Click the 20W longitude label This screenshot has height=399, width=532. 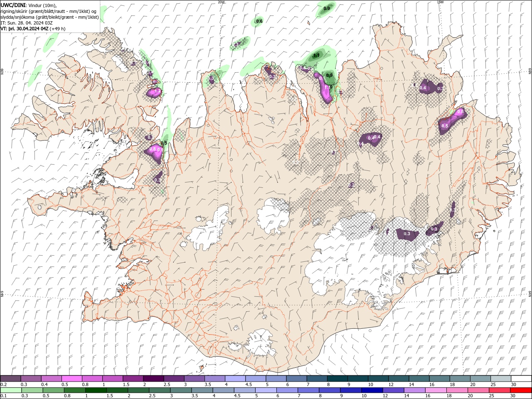click(x=221, y=2)
